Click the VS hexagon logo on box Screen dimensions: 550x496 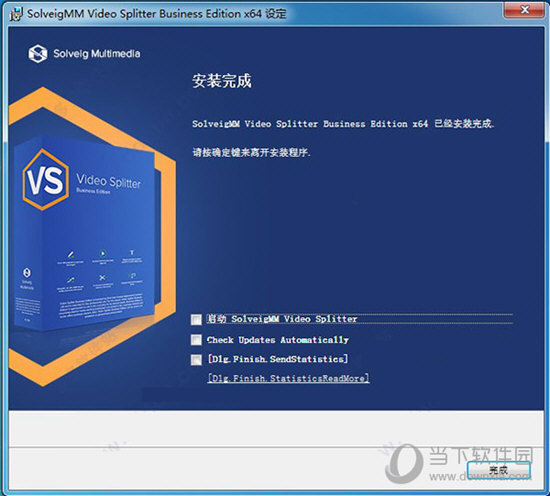pyautogui.click(x=46, y=180)
